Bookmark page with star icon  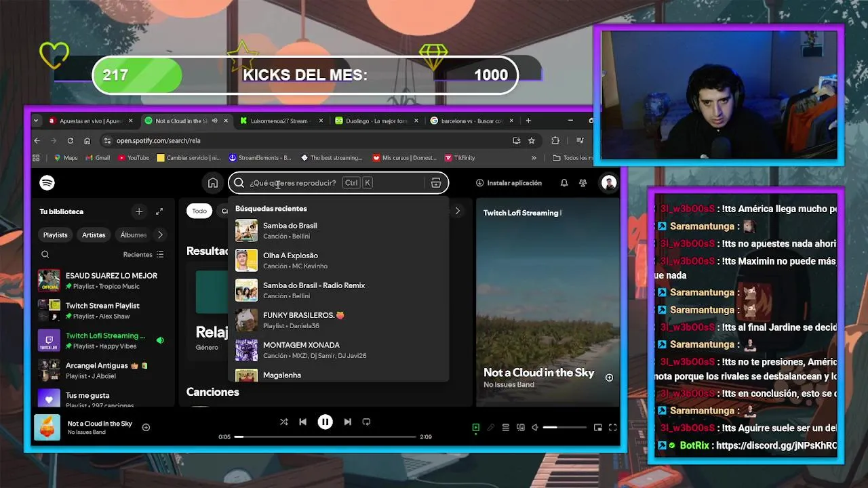tap(532, 141)
